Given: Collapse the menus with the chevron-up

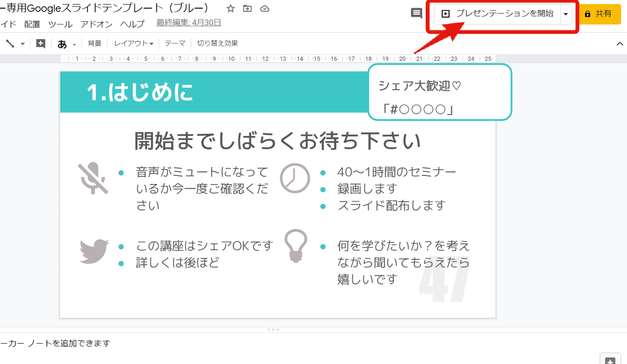Looking at the screenshot, I should click(620, 44).
